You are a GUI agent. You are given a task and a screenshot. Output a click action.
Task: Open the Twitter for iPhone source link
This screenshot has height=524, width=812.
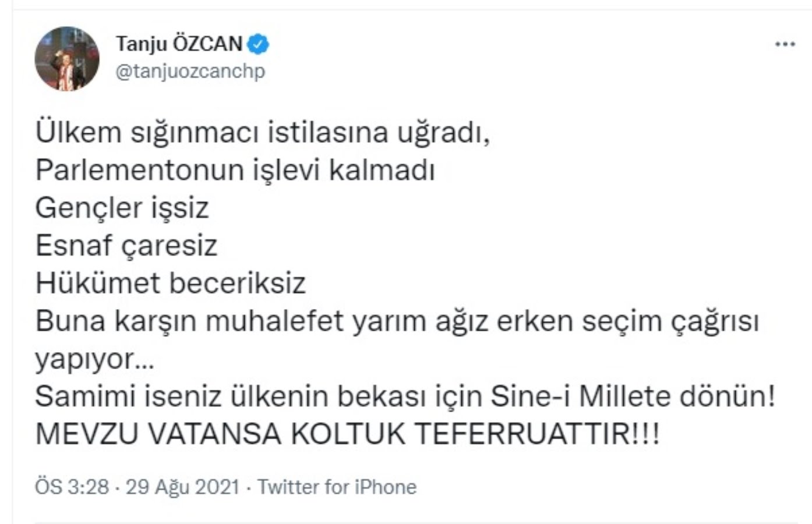click(x=337, y=487)
